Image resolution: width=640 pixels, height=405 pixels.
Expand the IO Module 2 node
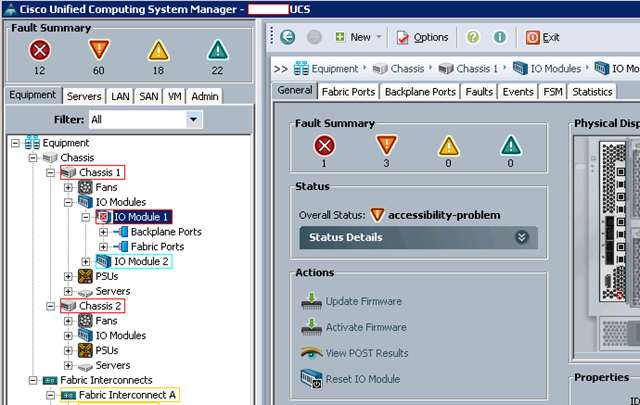(x=86, y=261)
